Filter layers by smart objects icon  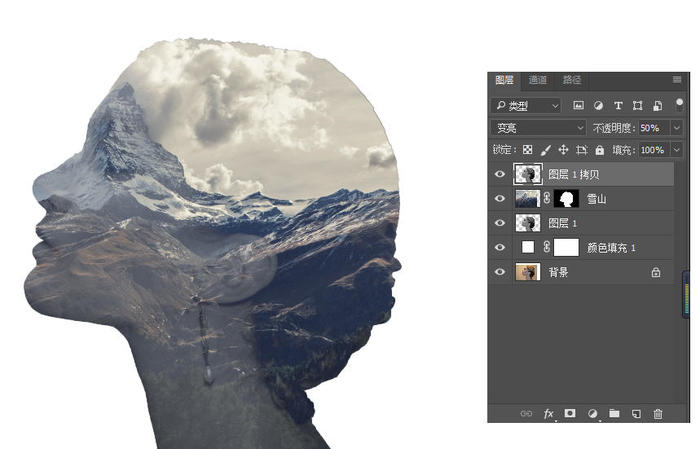tap(658, 106)
